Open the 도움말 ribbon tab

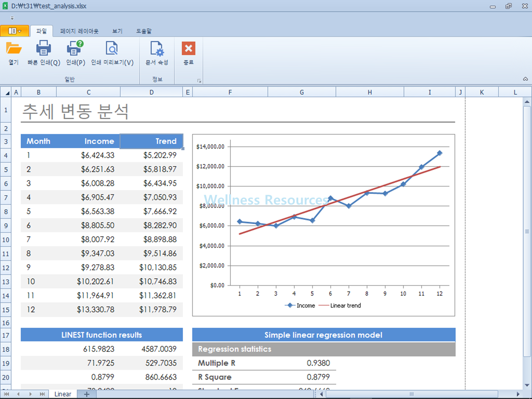144,31
